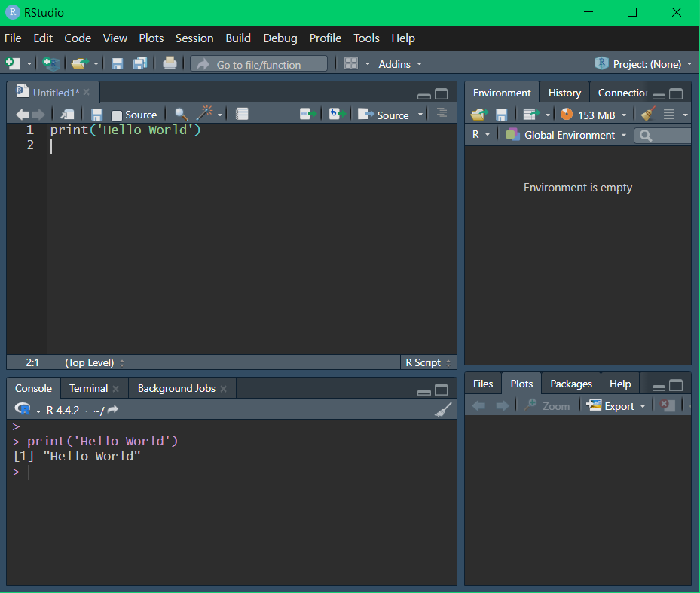This screenshot has height=593, width=700.
Task: Click the Compile Report notebook icon
Action: coord(242,114)
